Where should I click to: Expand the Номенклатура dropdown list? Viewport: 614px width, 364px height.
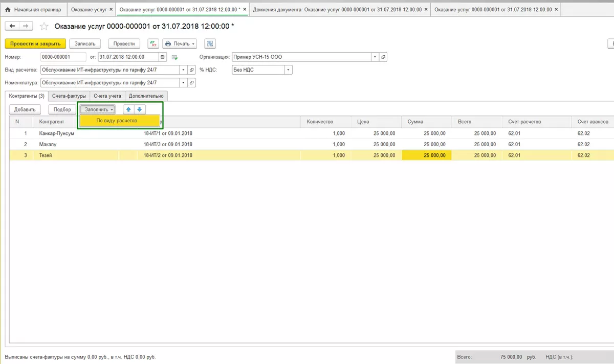click(184, 83)
